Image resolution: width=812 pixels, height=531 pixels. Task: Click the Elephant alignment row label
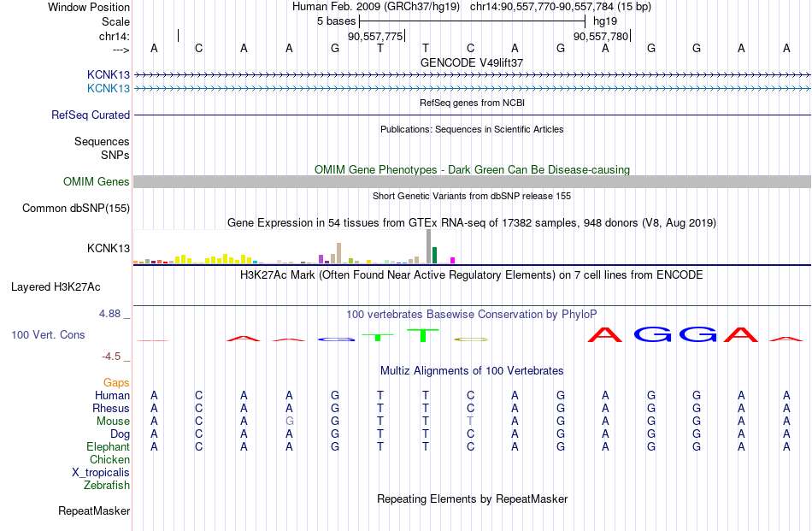click(108, 446)
